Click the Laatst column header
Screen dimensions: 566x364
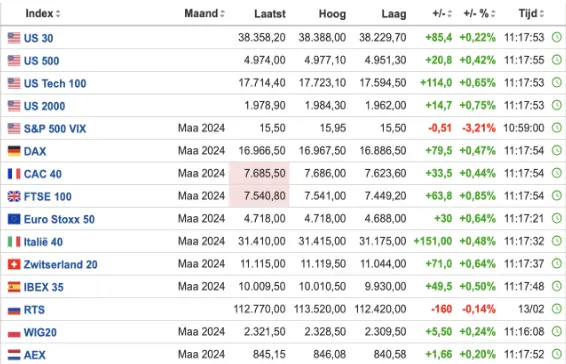click(x=270, y=14)
